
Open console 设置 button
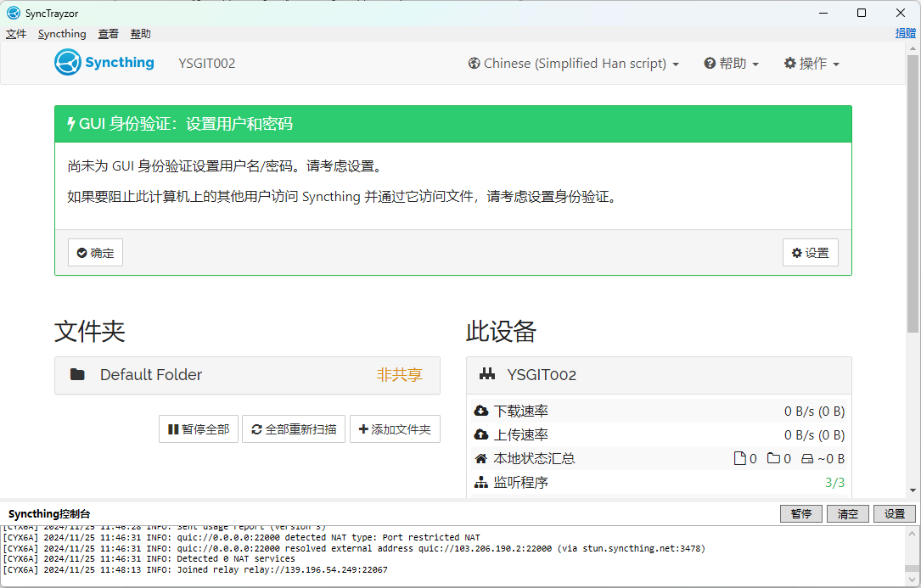895,514
